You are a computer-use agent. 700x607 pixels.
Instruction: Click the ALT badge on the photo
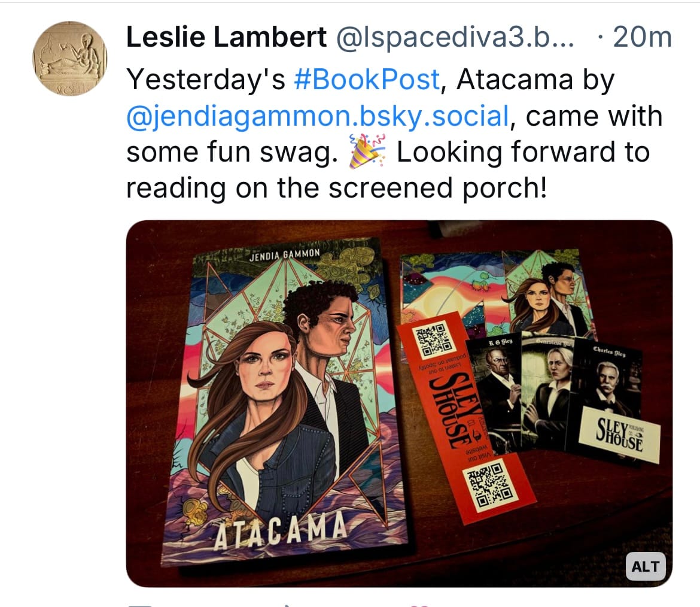645,566
